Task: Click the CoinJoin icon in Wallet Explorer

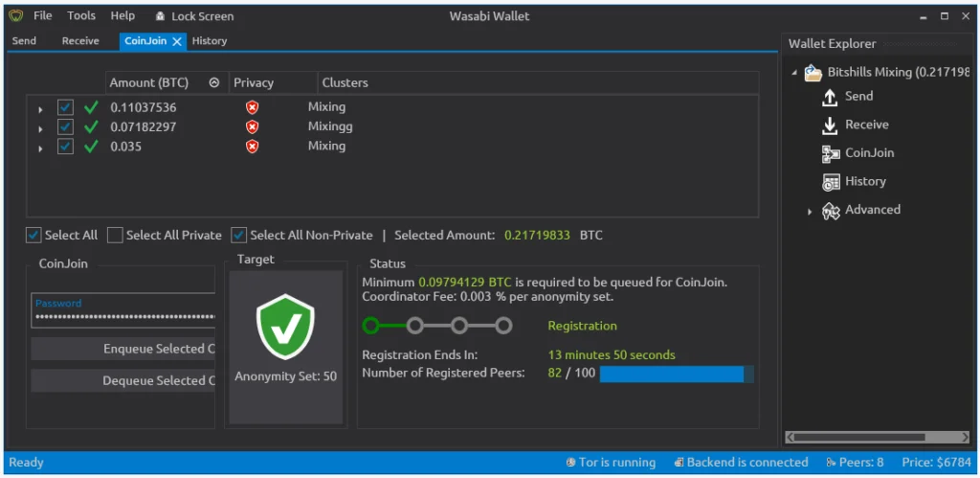Action: pyautogui.click(x=831, y=153)
